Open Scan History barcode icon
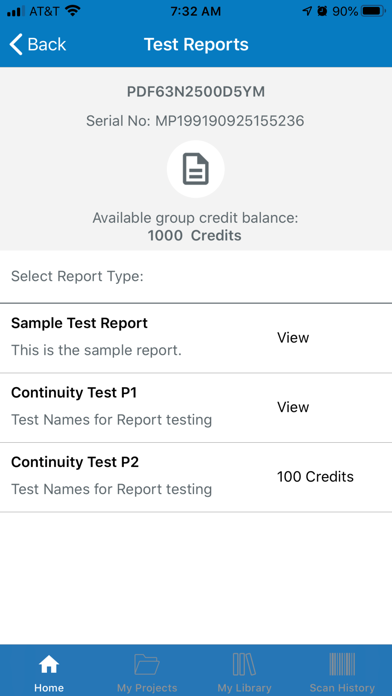This screenshot has width=392, height=696. [342, 664]
